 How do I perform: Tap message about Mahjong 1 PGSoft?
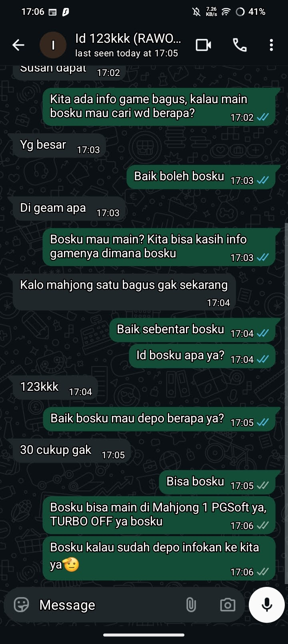(159, 515)
